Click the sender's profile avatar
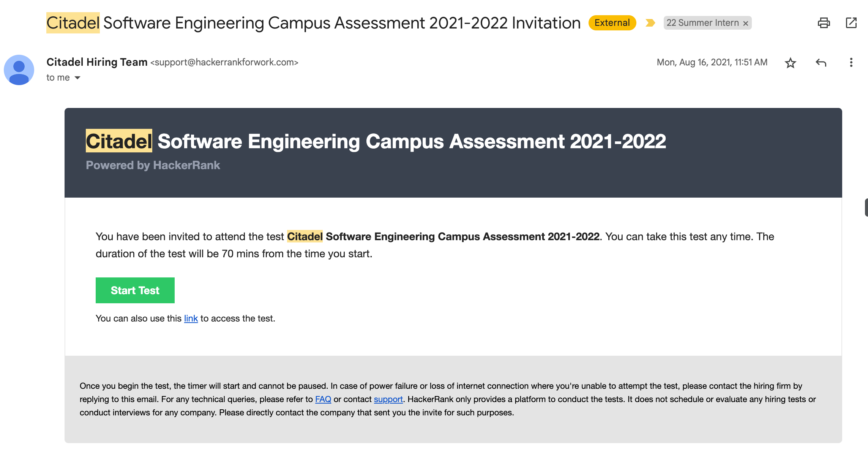The width and height of the screenshot is (868, 472). [19, 70]
